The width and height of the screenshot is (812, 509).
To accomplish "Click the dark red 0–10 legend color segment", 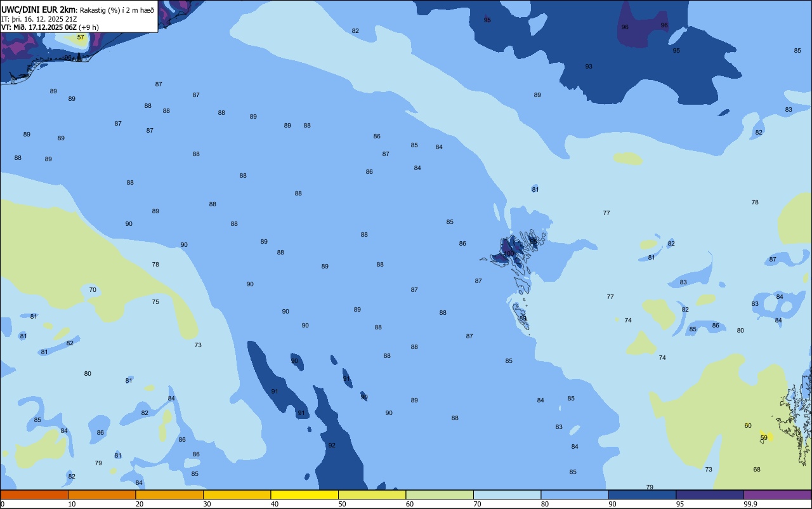I will click(x=34, y=494).
